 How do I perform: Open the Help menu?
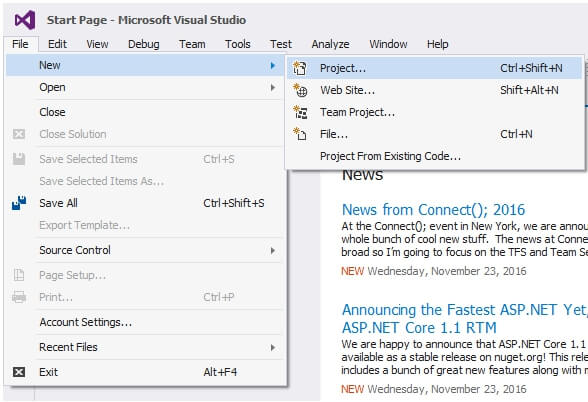437,44
